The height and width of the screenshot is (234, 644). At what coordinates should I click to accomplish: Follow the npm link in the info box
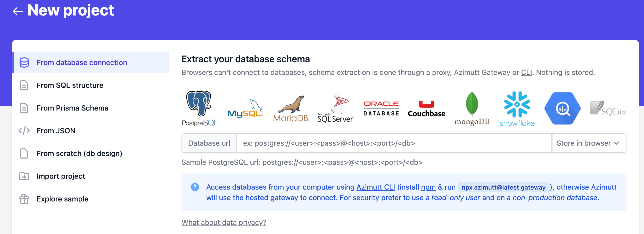(428, 187)
